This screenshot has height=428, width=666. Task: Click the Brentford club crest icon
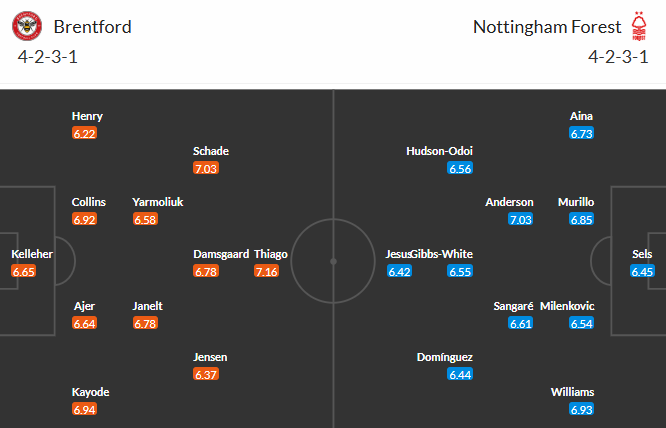click(34, 25)
